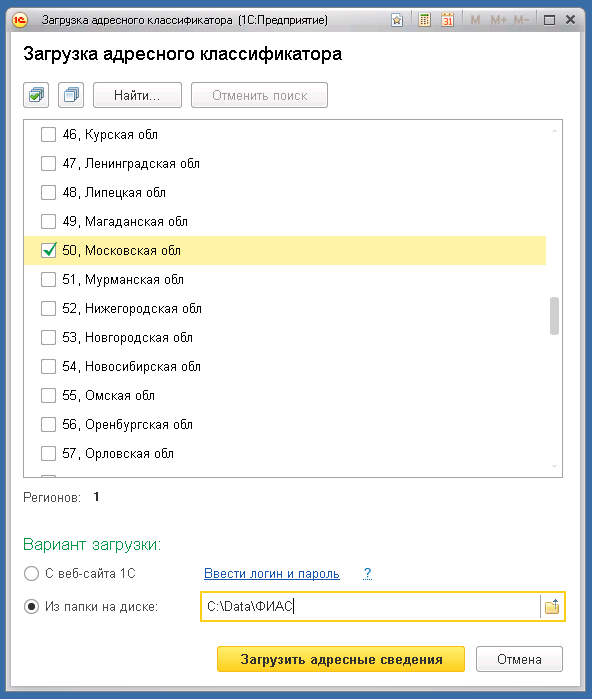The height and width of the screenshot is (699, 592).
Task: Click the folder path input field
Action: [370, 606]
